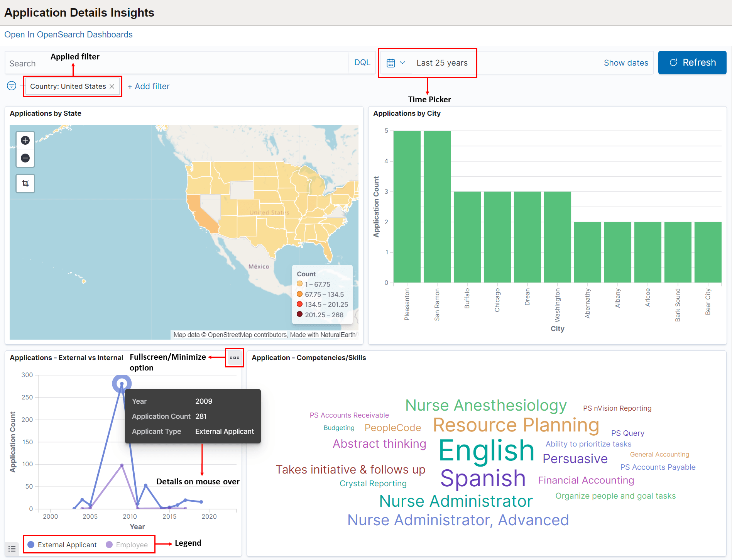732x560 pixels.
Task: Open the DQL query language selector
Action: click(x=362, y=62)
